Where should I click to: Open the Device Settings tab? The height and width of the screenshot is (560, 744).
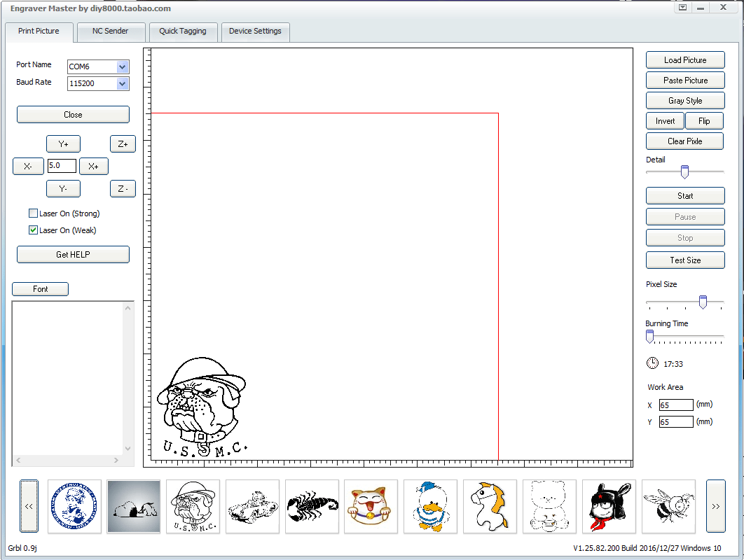(x=255, y=31)
